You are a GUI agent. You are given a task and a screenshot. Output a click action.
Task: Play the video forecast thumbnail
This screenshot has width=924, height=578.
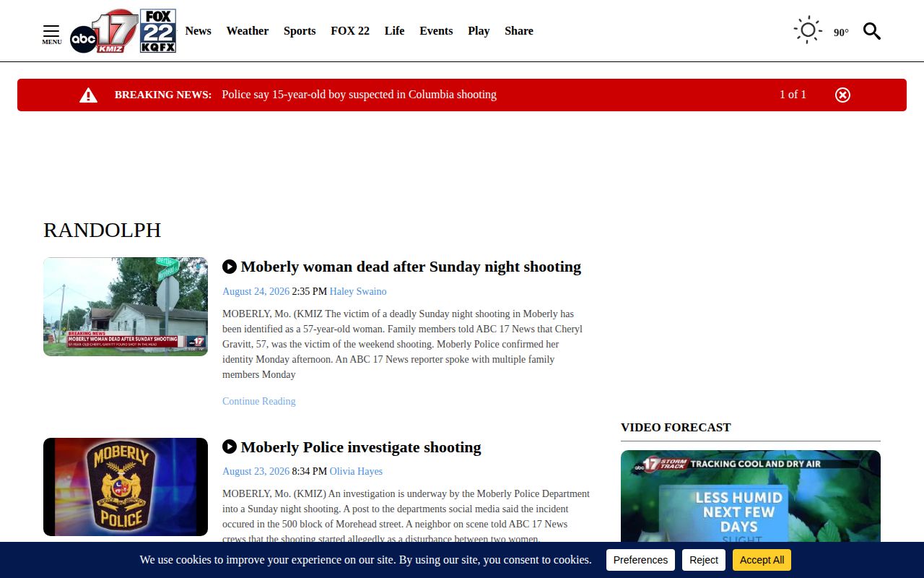point(751,496)
